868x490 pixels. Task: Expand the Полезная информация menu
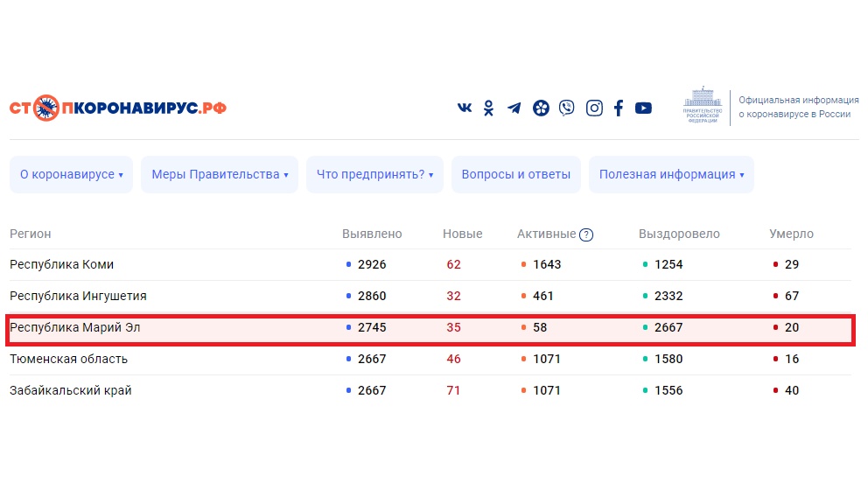click(x=670, y=175)
